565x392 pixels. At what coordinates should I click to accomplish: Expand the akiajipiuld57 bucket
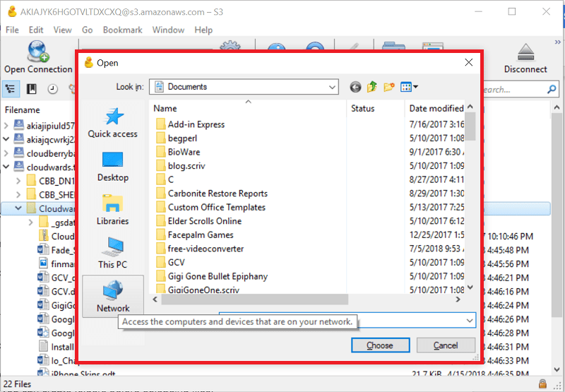click(6, 126)
